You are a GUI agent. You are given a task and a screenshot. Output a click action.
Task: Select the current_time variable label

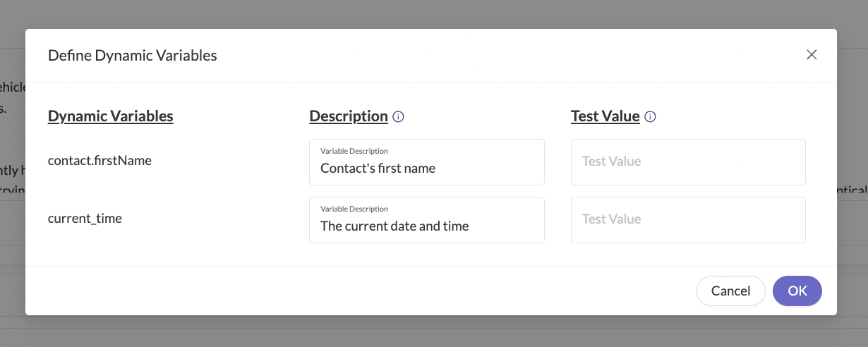click(x=85, y=219)
